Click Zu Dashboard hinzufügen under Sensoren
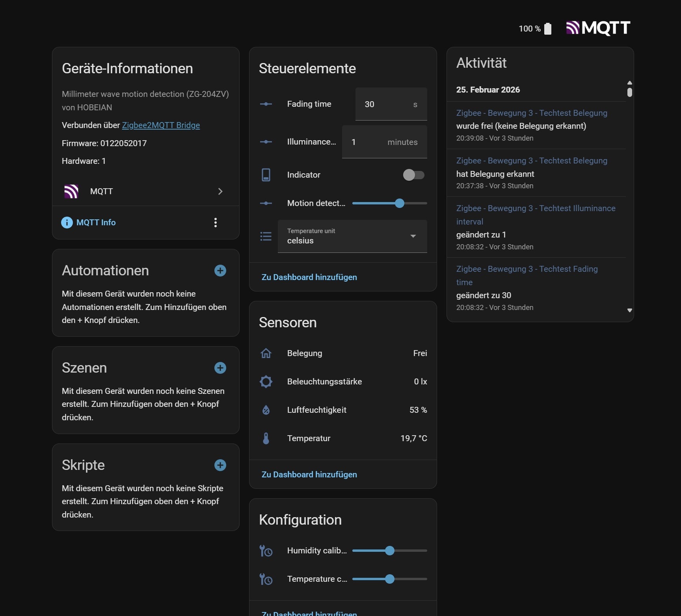Screen dimensions: 681x616 click(309, 475)
